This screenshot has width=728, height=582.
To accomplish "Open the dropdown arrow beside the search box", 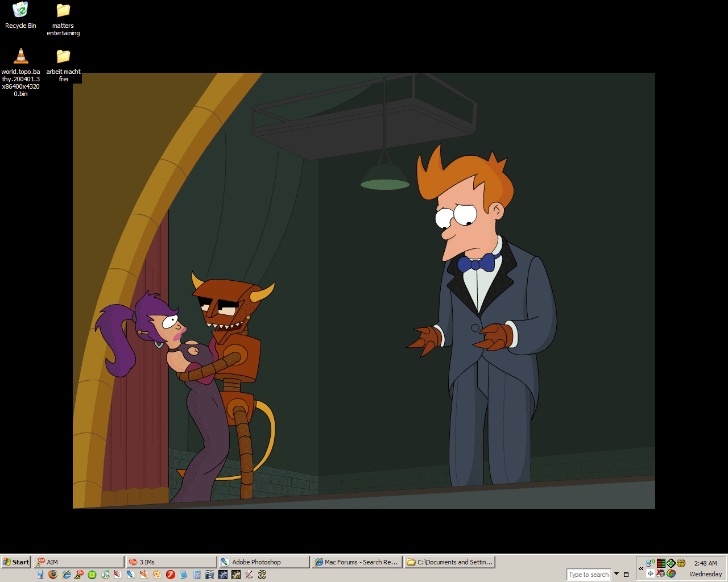I will pyautogui.click(x=617, y=573).
